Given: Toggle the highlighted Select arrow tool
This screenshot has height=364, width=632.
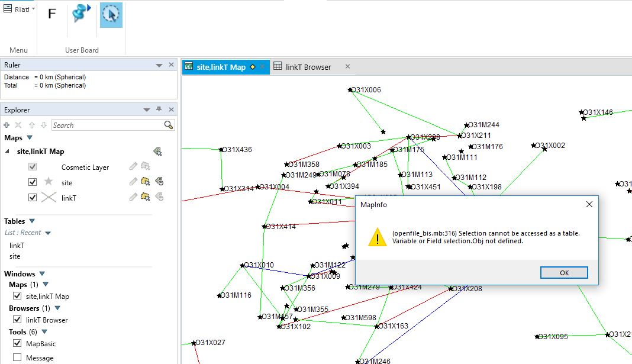Looking at the screenshot, I should pyautogui.click(x=111, y=15).
